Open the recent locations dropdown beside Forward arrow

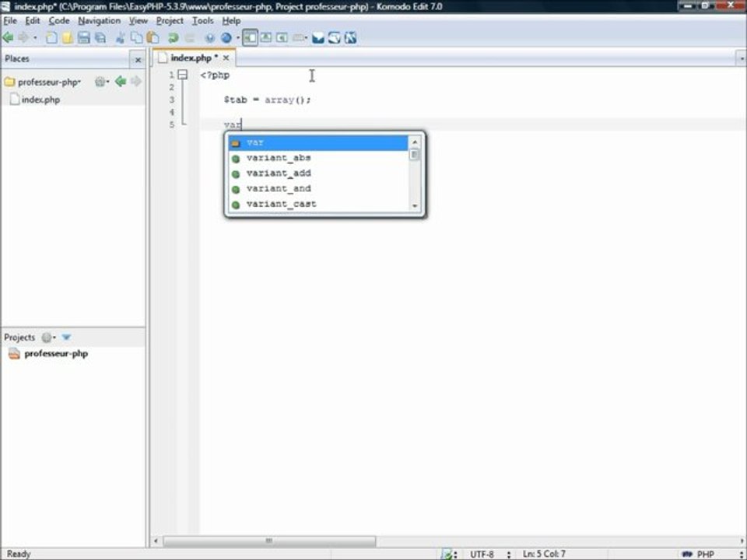point(35,38)
